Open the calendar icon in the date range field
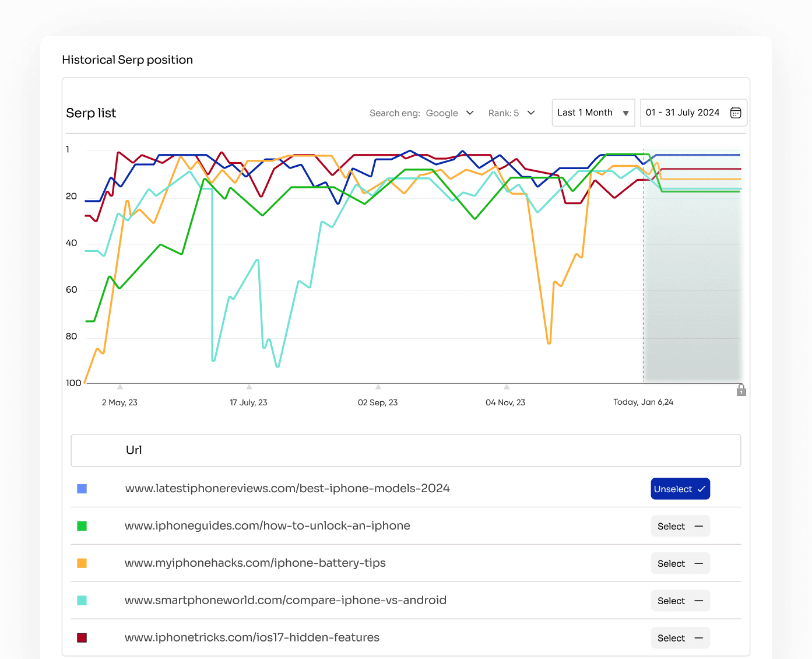 (736, 113)
